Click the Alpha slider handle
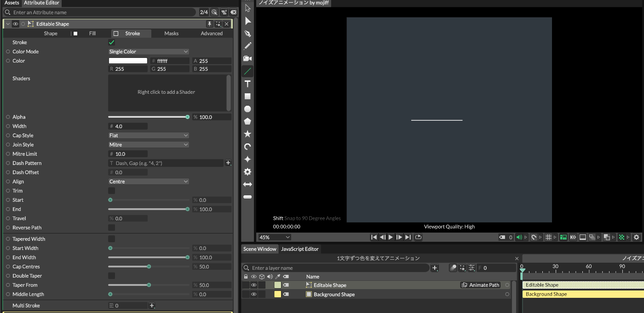644x313 pixels. tap(187, 117)
